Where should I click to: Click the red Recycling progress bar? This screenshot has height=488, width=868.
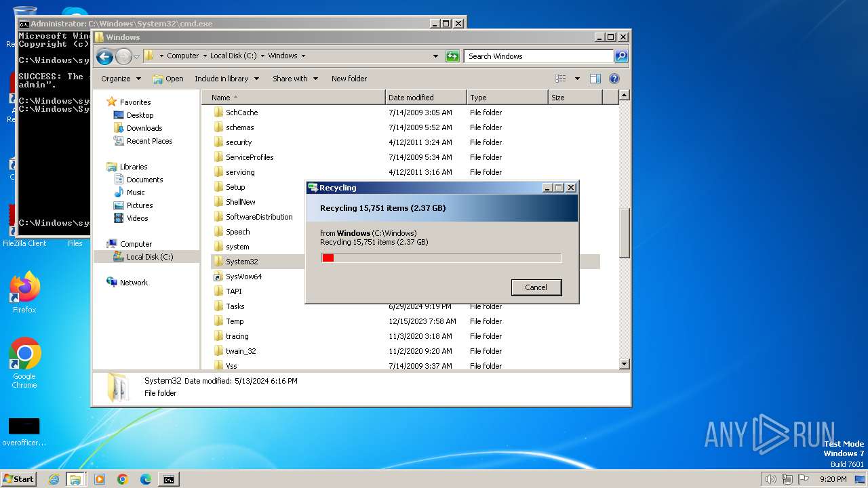[441, 258]
